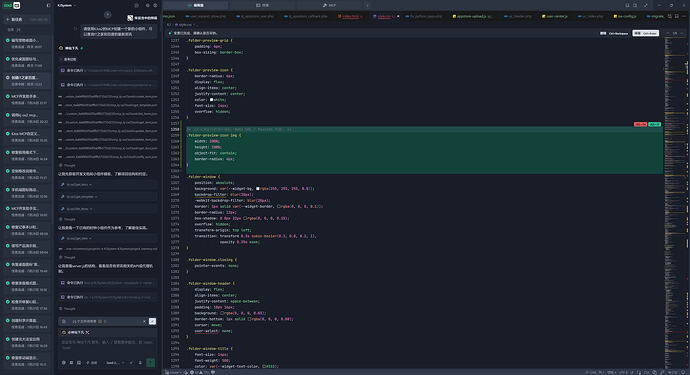Screen dimensions: 690x375
Task: Click the @ mention icon in chat toolbar
Action: tap(64, 363)
